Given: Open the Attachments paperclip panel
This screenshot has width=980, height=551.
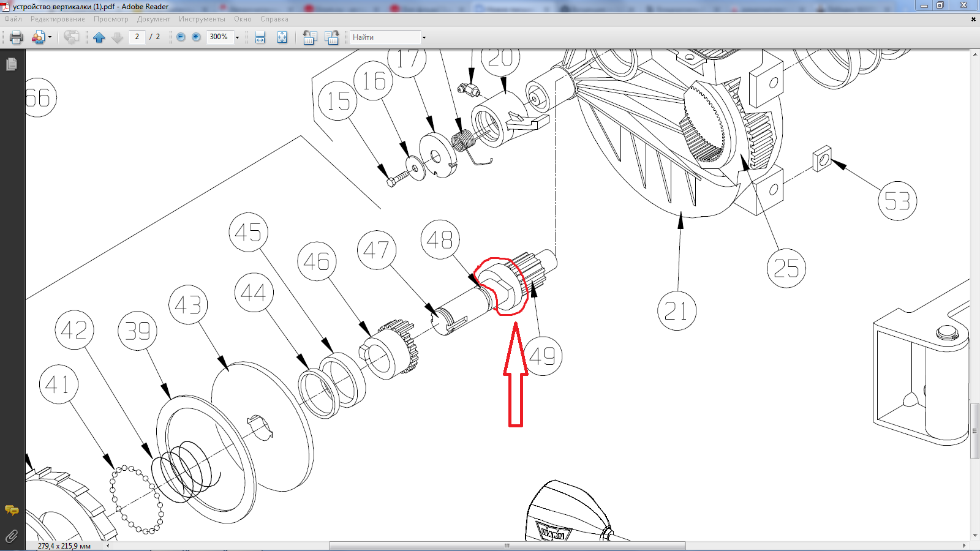Looking at the screenshot, I should [x=12, y=536].
